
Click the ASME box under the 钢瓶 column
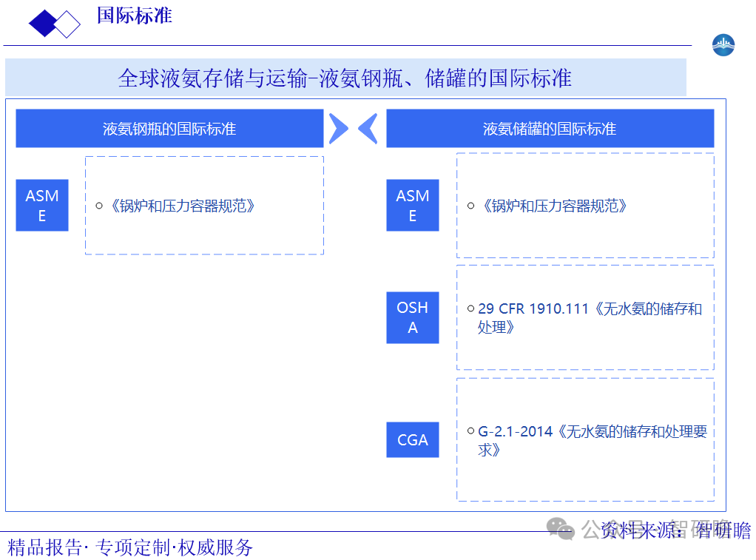[x=42, y=205]
